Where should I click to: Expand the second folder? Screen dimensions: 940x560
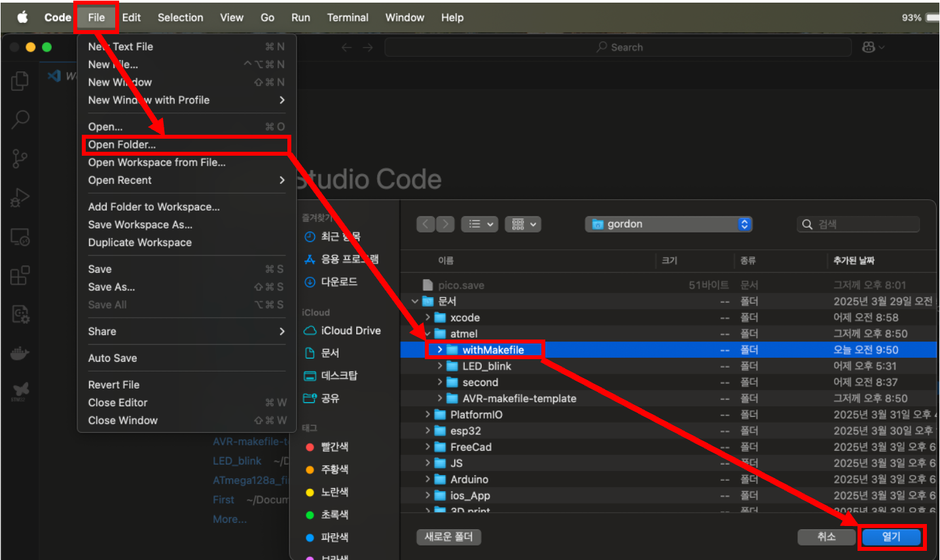[440, 382]
